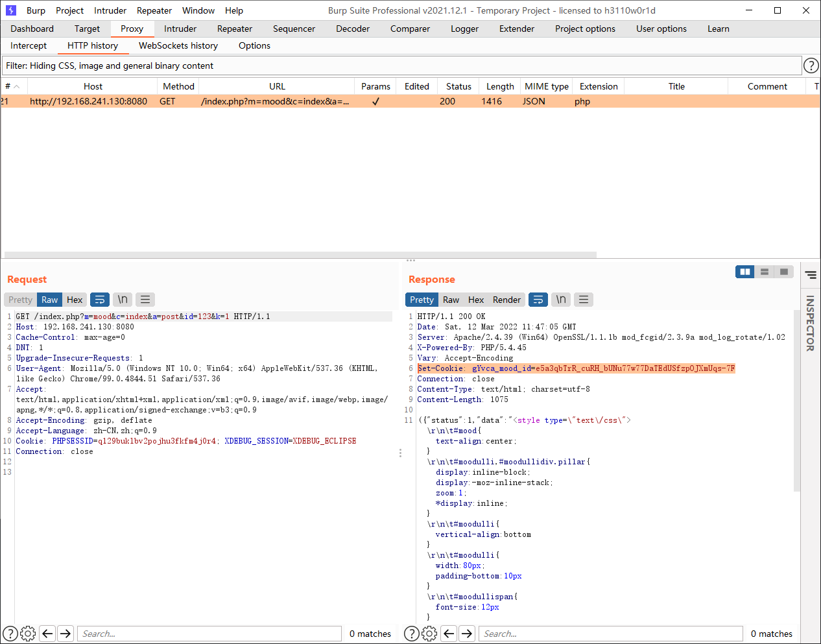Show non-printable characters in Request pane
The width and height of the screenshot is (821, 644).
[123, 300]
